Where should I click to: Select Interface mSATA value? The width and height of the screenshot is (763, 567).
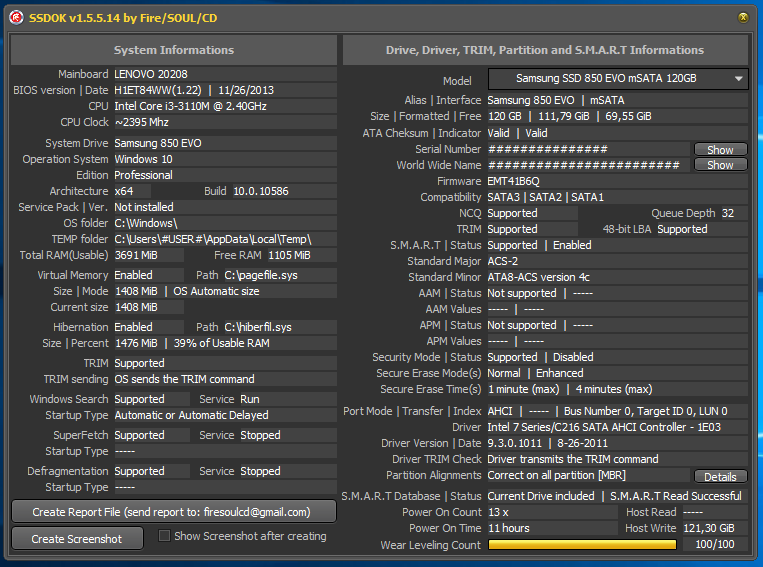pos(607,100)
